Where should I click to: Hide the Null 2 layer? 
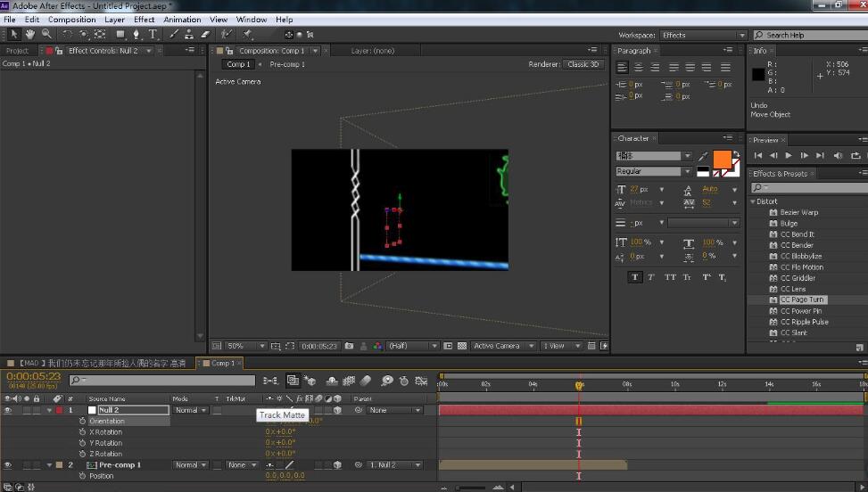click(x=8, y=411)
